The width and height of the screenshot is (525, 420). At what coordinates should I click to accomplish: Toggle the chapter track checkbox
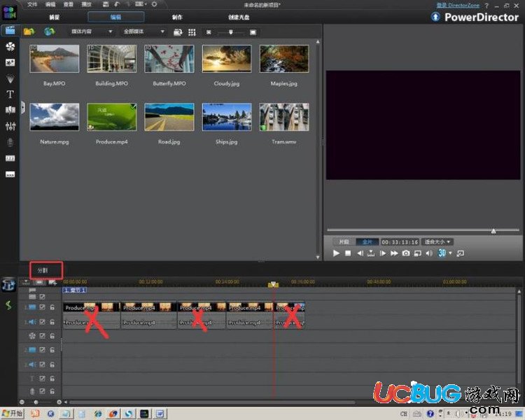[x=42, y=296]
